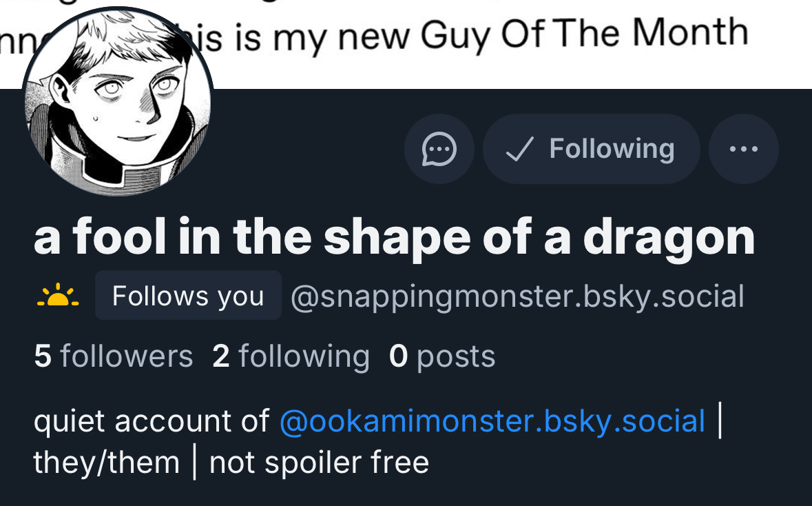This screenshot has width=812, height=506.
Task: Click the checkmark icon inside Following
Action: pos(519,149)
